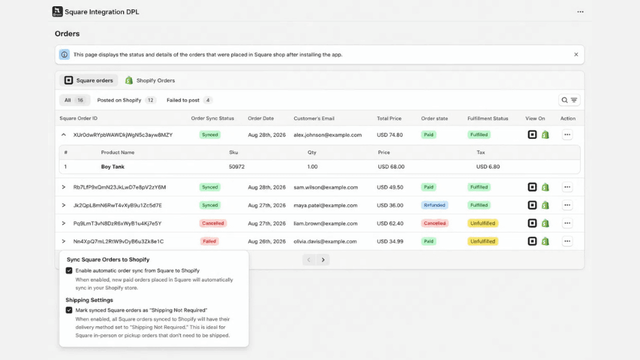View maya.patel order on Shopify
Screen dimensions: 640x360
(x=545, y=205)
